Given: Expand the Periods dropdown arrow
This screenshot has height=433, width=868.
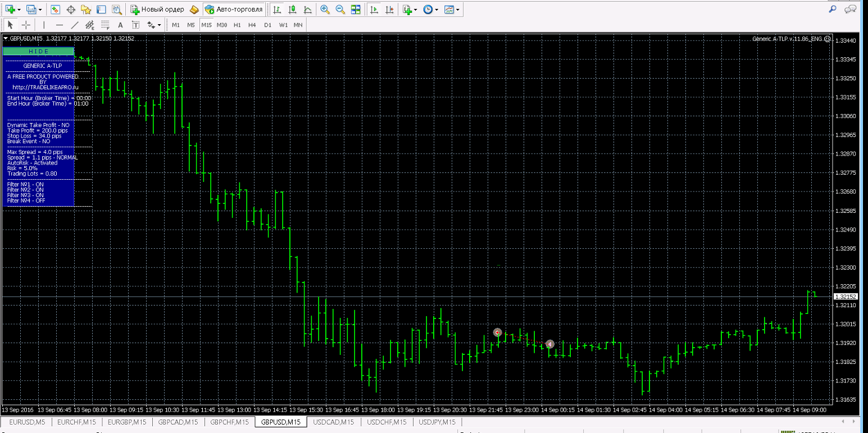Looking at the screenshot, I should [x=437, y=10].
